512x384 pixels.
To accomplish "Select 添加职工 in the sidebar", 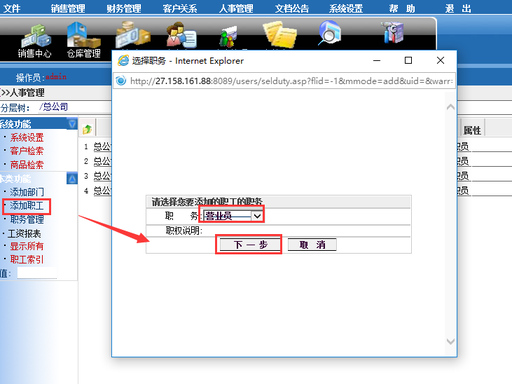I will [27, 206].
